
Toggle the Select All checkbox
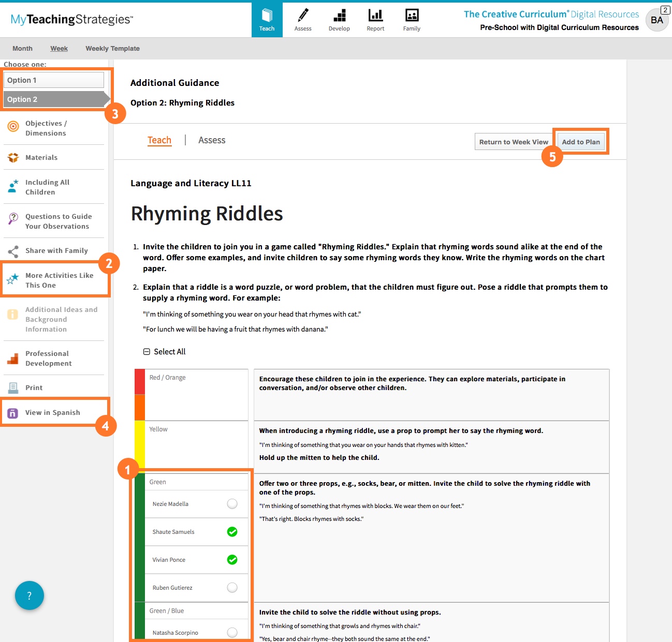point(147,352)
